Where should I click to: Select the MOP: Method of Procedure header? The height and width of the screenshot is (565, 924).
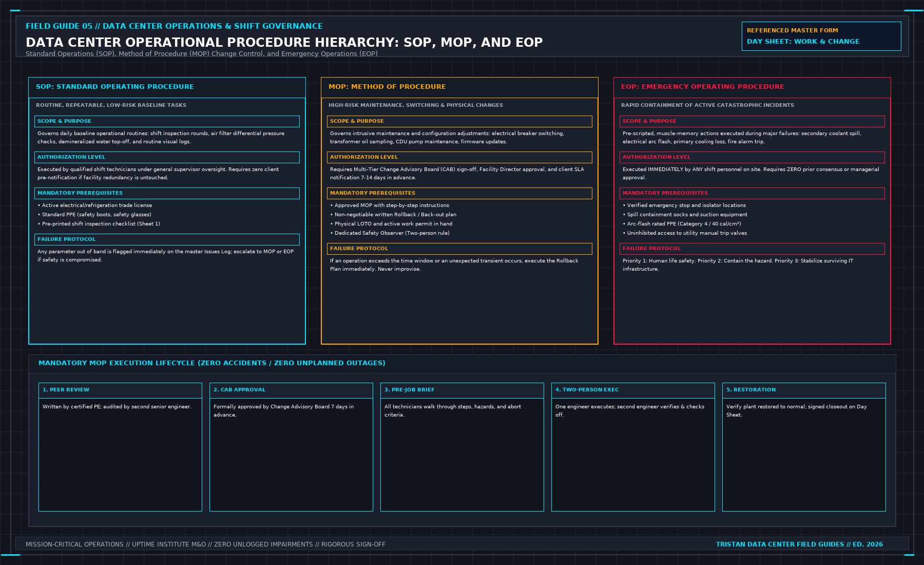[x=459, y=87]
